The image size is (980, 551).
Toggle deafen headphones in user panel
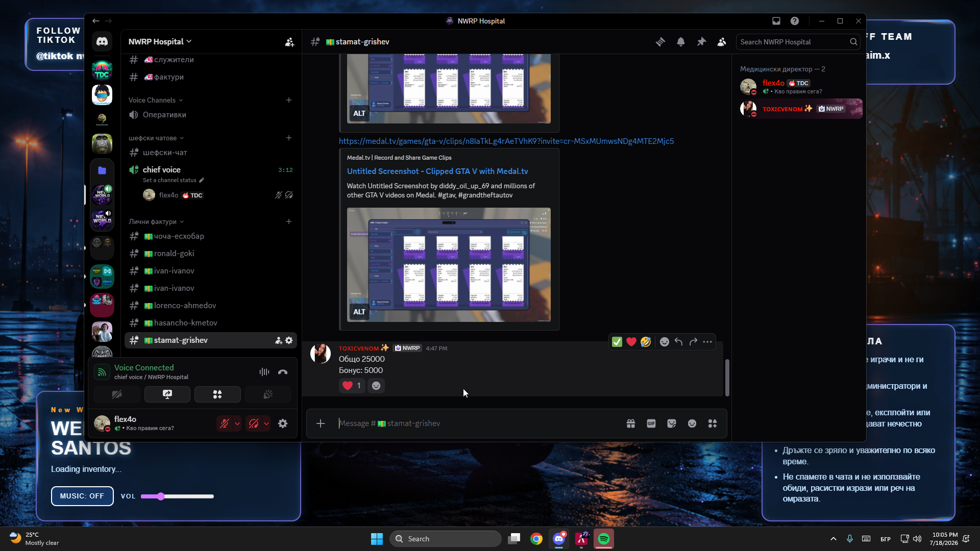[254, 423]
